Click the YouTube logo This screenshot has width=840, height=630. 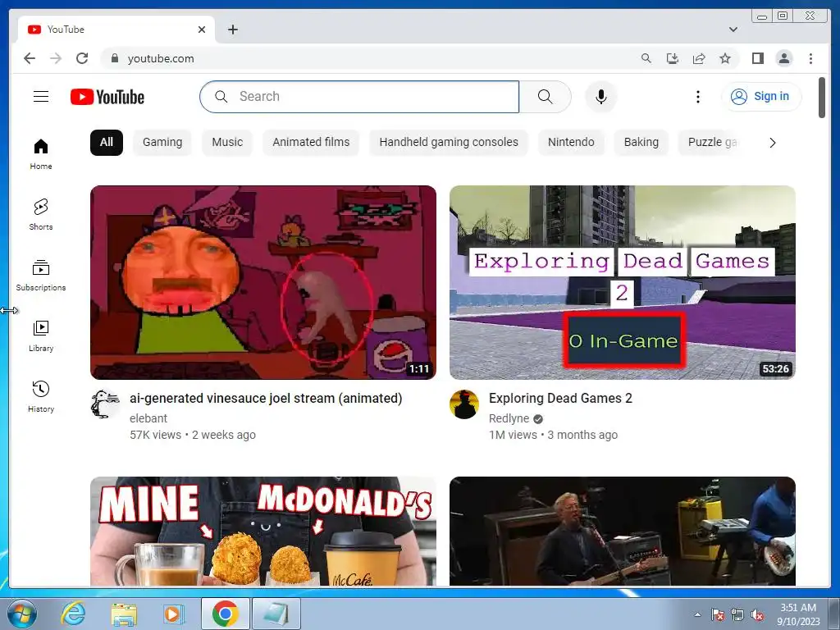point(107,97)
